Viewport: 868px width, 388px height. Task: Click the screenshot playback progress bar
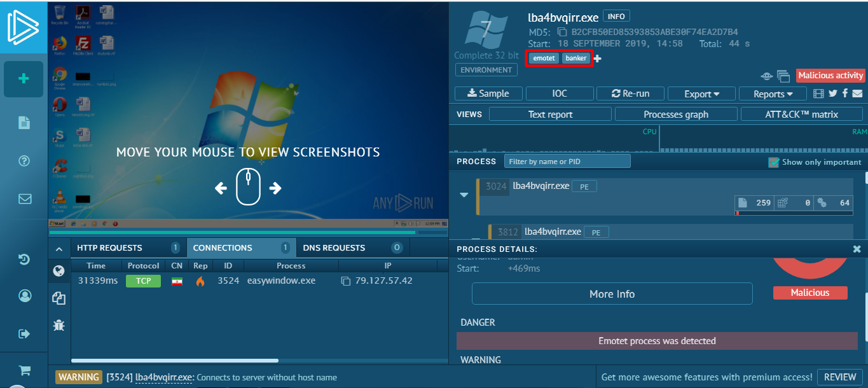pyautogui.click(x=248, y=232)
